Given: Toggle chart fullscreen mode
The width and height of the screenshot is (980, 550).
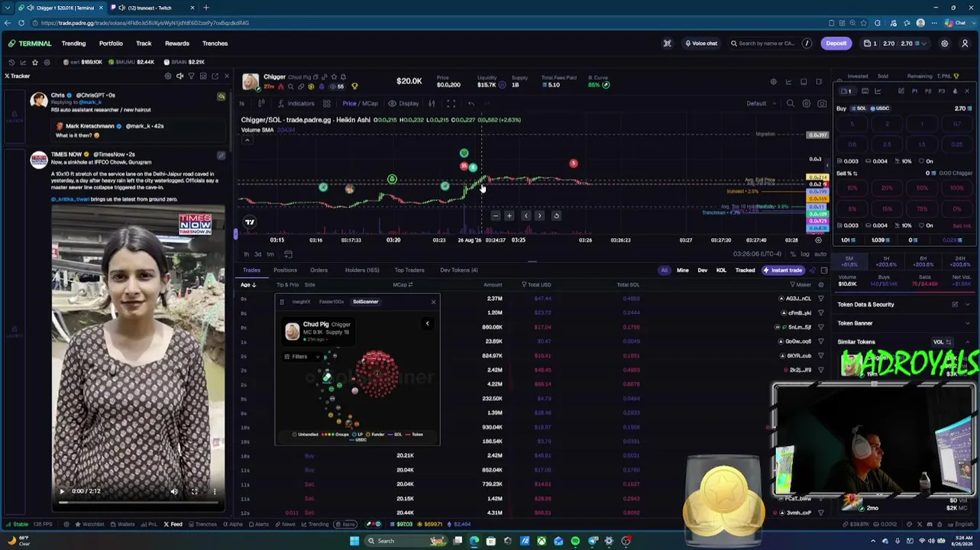Looking at the screenshot, I should tap(451, 103).
